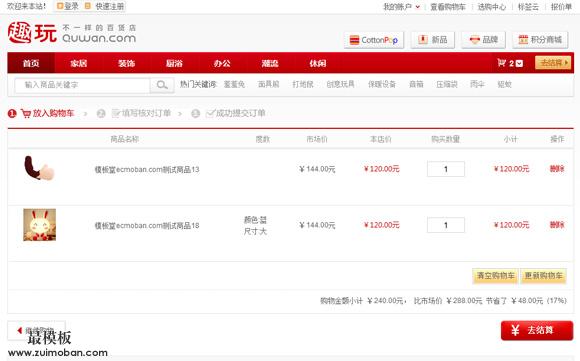The width and height of the screenshot is (580, 361).
Task: Open 标签云 link
Action: point(528,7)
